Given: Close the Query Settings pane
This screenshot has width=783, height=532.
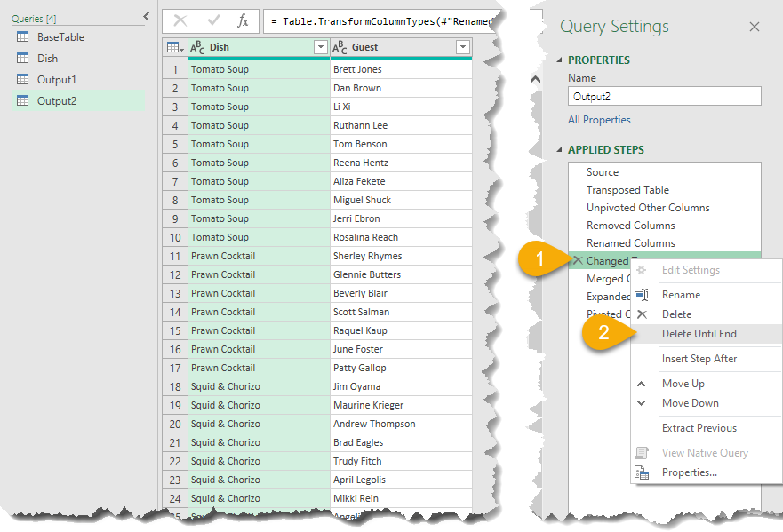Looking at the screenshot, I should [x=755, y=28].
